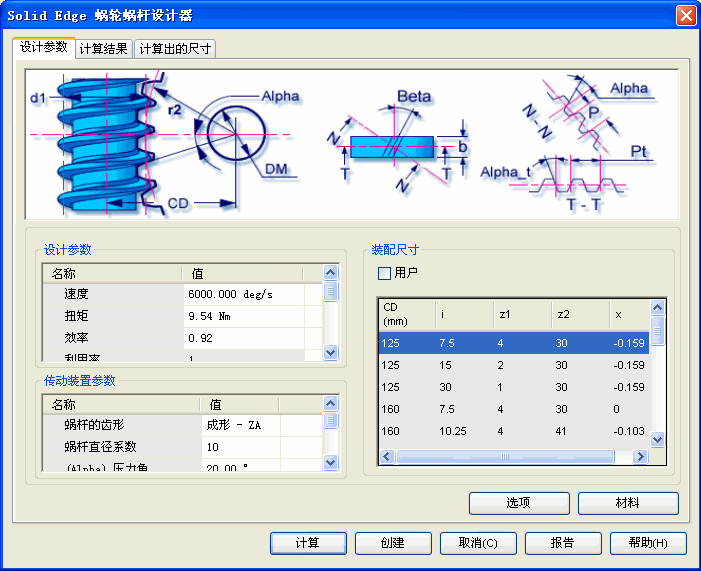Close the worm gear designer dialog

point(686,15)
